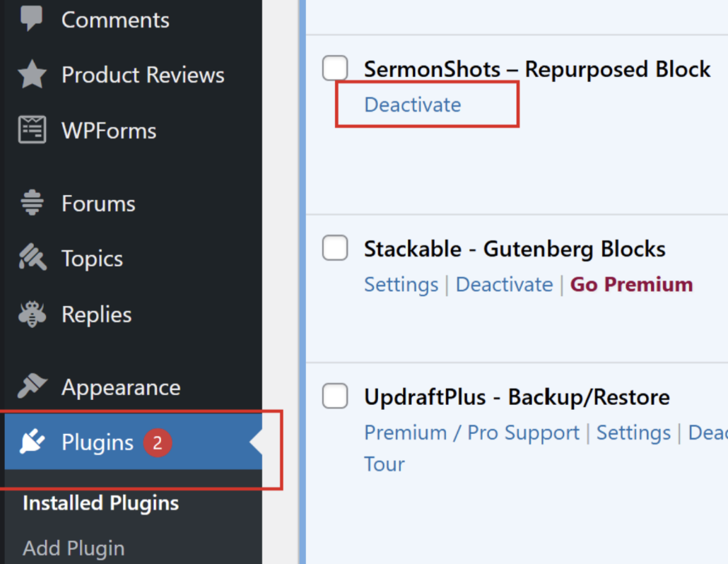Deactivate the Stackable Gutenberg Blocks plugin
This screenshot has width=728, height=564.
[504, 284]
